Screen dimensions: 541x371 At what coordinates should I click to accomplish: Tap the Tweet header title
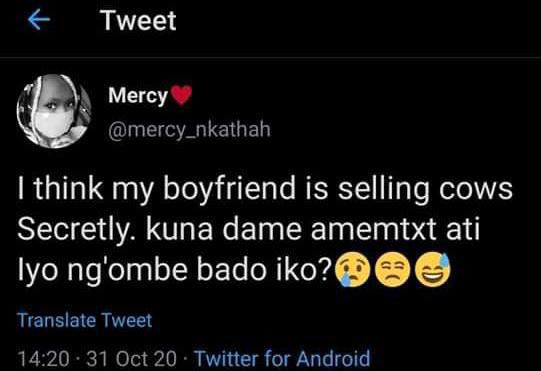(x=139, y=21)
